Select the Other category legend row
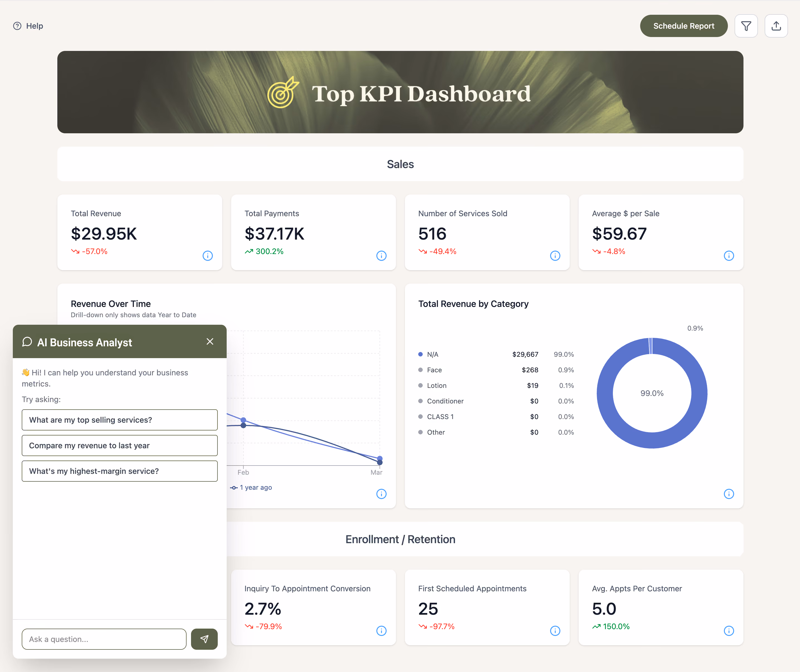 pos(496,432)
